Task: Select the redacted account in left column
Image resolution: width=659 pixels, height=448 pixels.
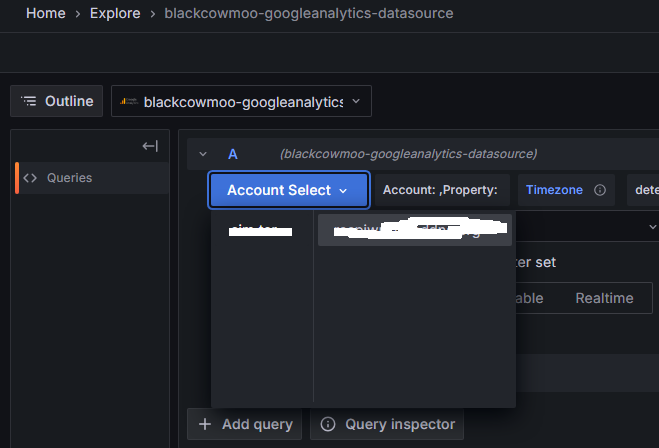Action: point(261,230)
